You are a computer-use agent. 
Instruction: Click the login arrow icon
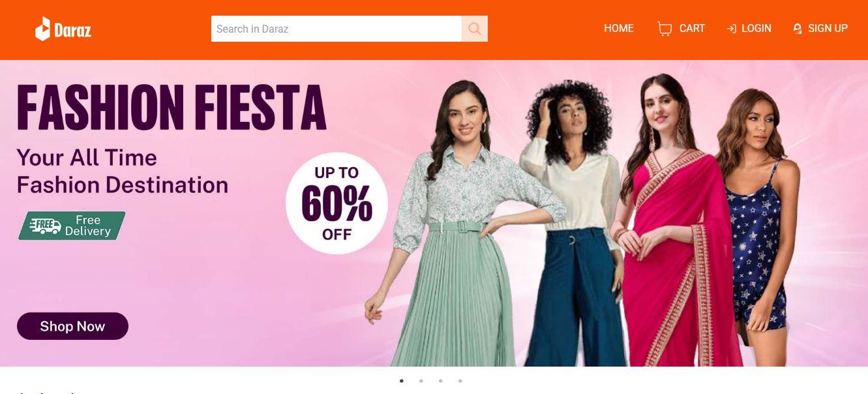[x=732, y=29]
